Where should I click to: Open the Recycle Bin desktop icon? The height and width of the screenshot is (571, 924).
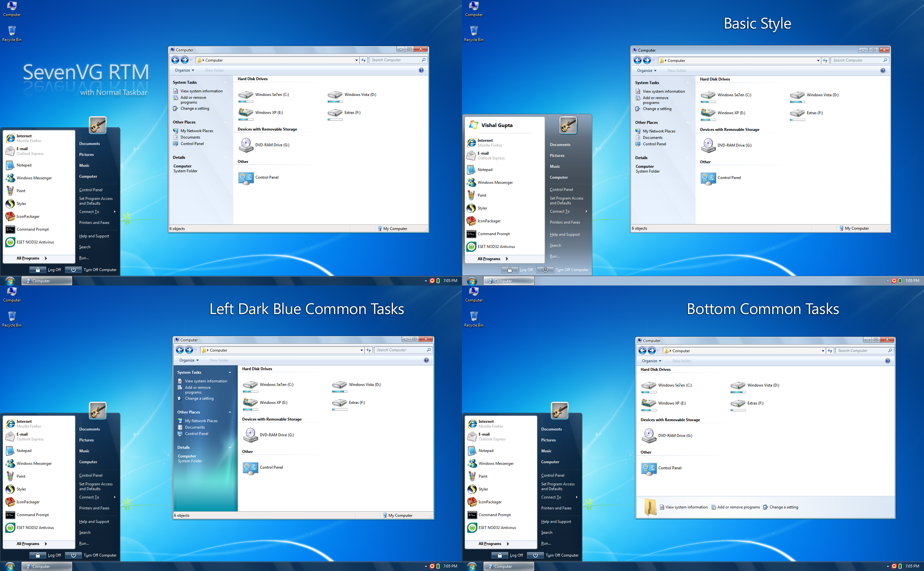coord(12,32)
